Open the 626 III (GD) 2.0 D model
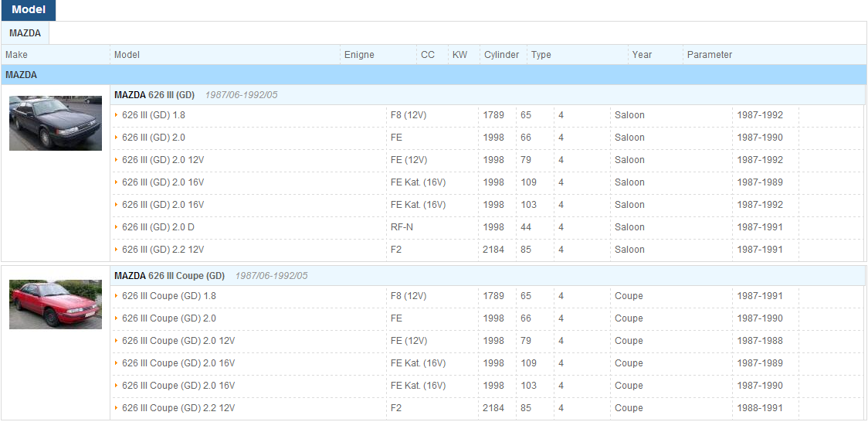This screenshot has width=868, height=422. (158, 227)
